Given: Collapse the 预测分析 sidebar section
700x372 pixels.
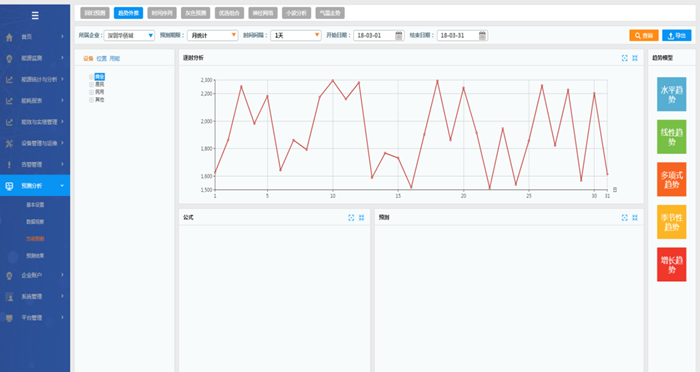Looking at the screenshot, I should click(62, 186).
